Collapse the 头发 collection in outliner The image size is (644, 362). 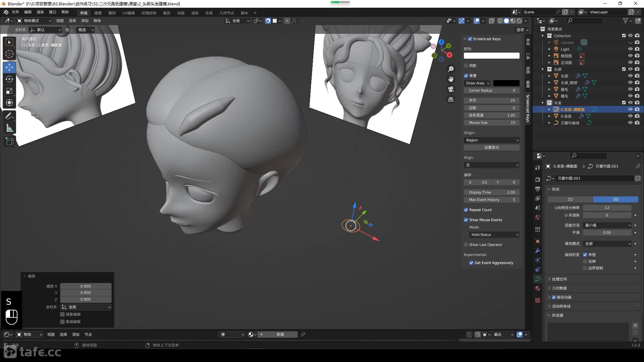(x=543, y=103)
